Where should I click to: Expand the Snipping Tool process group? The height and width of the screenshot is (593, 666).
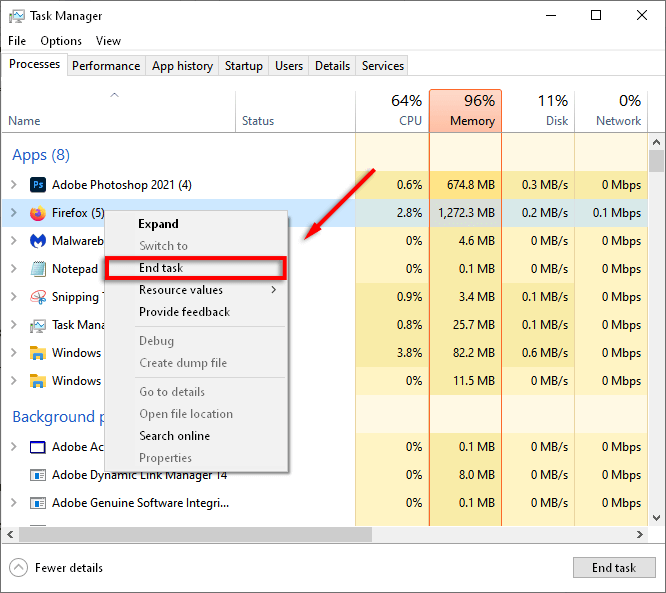point(14,297)
